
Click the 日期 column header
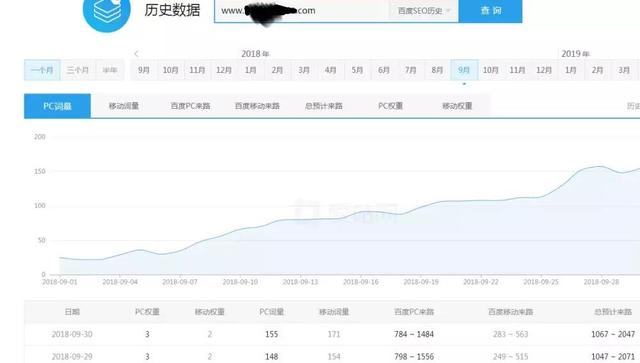pos(72,312)
